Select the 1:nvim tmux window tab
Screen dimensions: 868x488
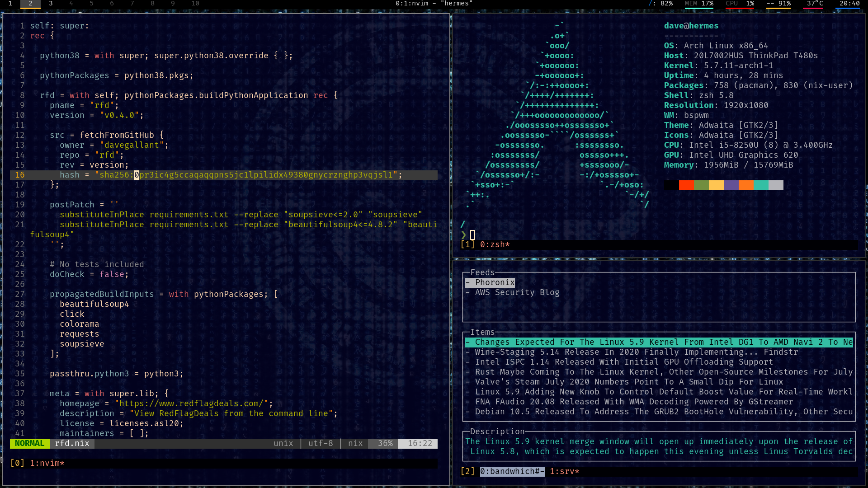[47, 463]
